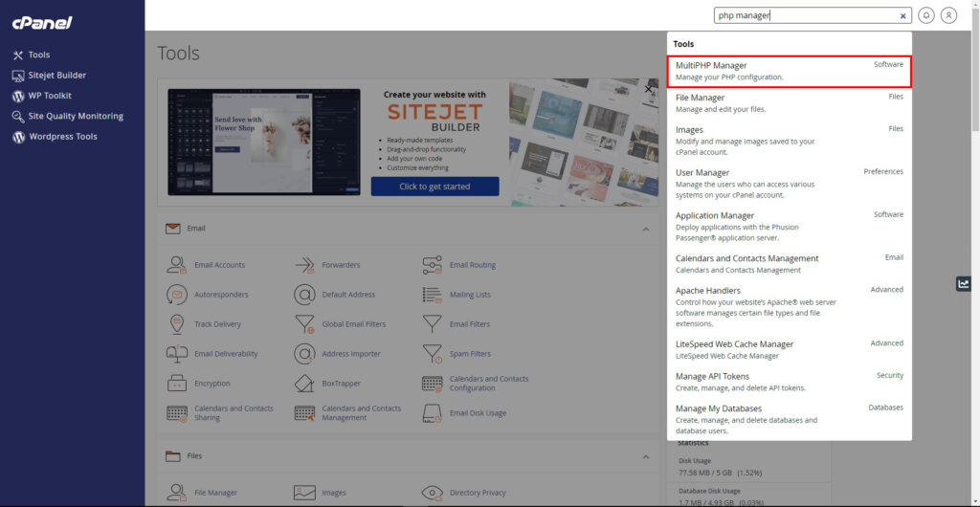
Task: Click the Default Address @ icon
Action: click(x=304, y=295)
